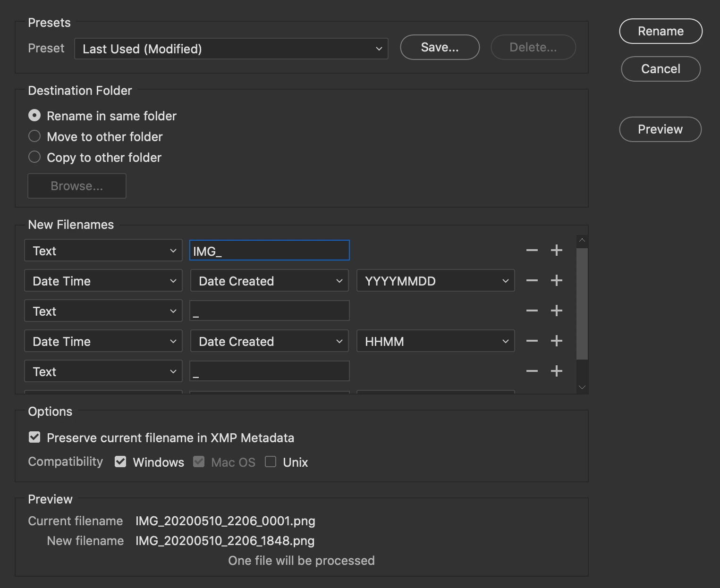Viewport: 720px width, 588px height.
Task: Remove the HHMM date row with minus icon
Action: (532, 341)
